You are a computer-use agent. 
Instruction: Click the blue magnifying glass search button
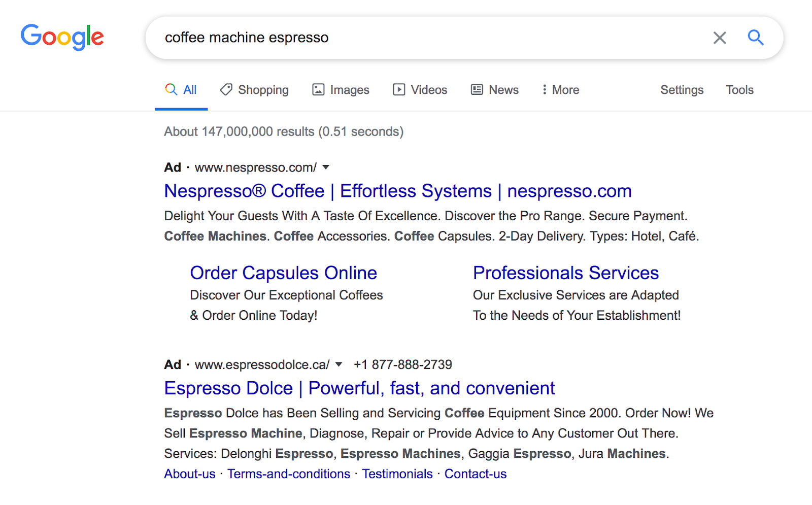tap(756, 37)
